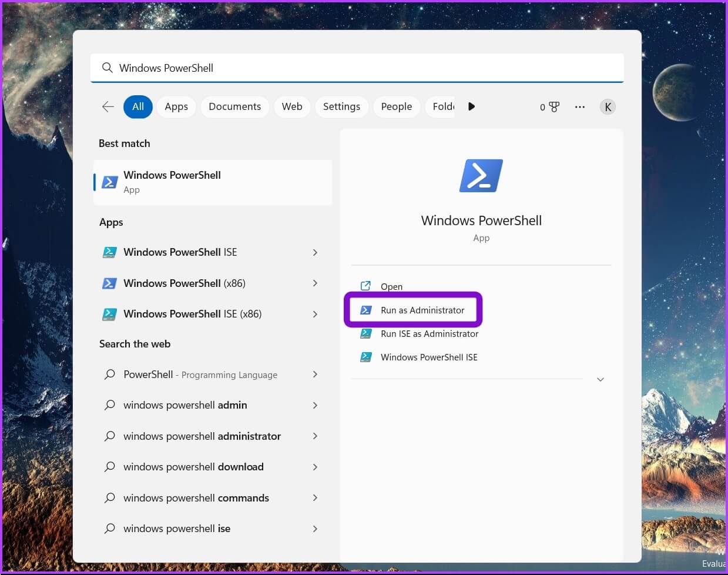Image resolution: width=728 pixels, height=575 pixels.
Task: Open the rewards trophy points icon
Action: tap(549, 107)
